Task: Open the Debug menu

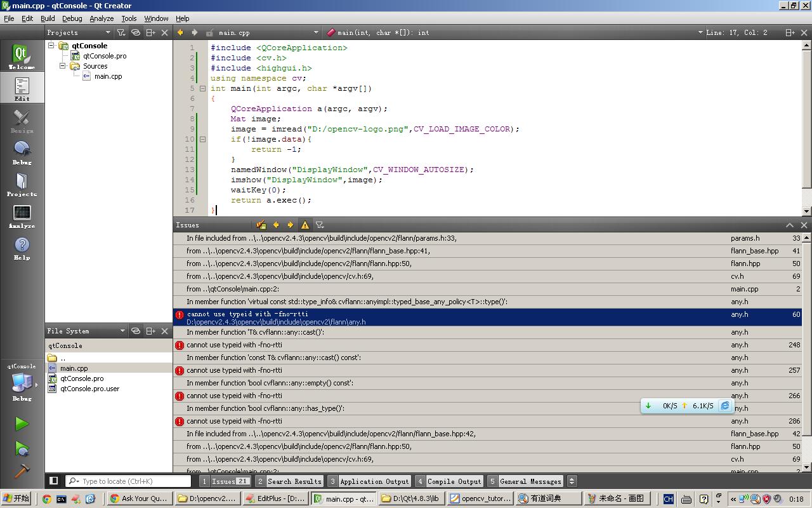Action: tap(72, 18)
